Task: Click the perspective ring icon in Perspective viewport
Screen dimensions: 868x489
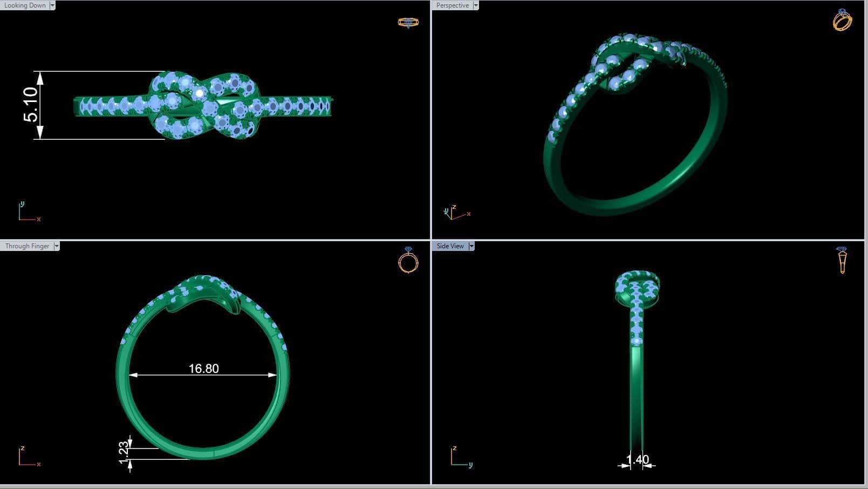Action: point(842,21)
